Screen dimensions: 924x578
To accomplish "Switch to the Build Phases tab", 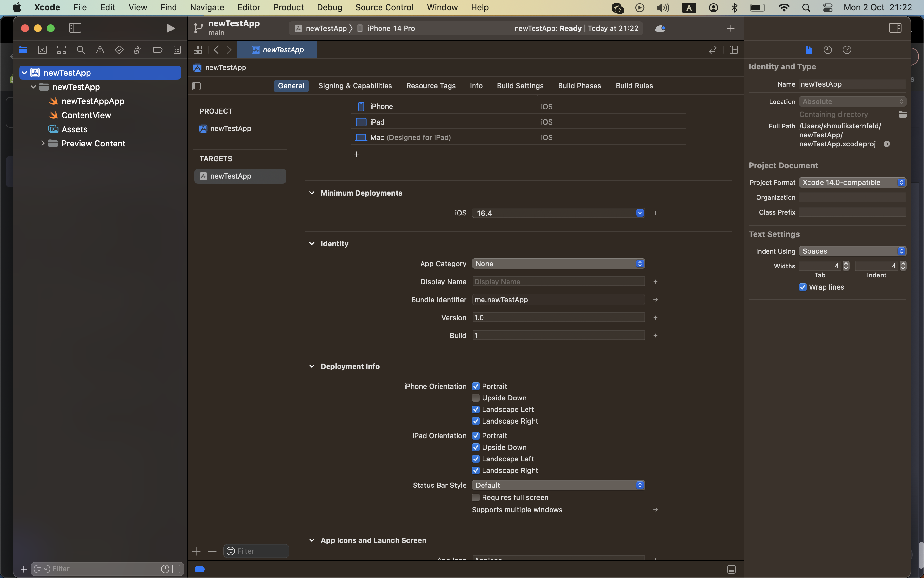I will coord(579,86).
